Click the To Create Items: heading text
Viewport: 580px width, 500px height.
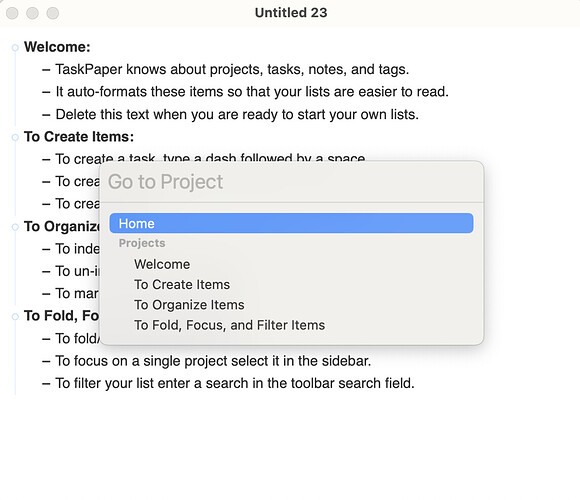coord(79,136)
